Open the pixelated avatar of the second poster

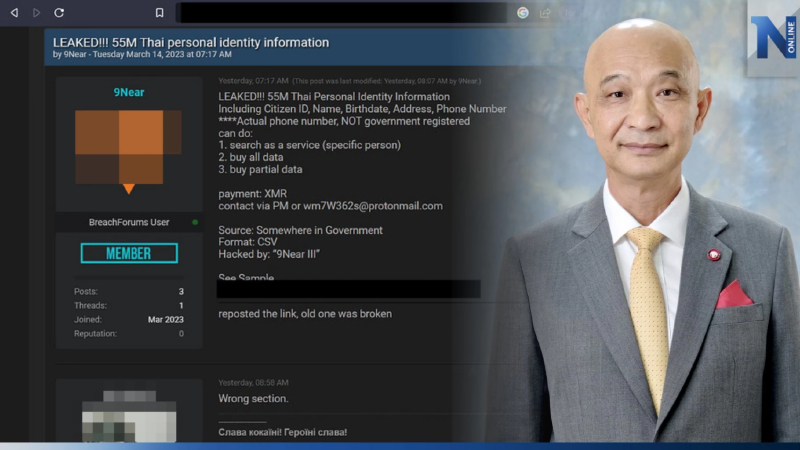point(128,417)
